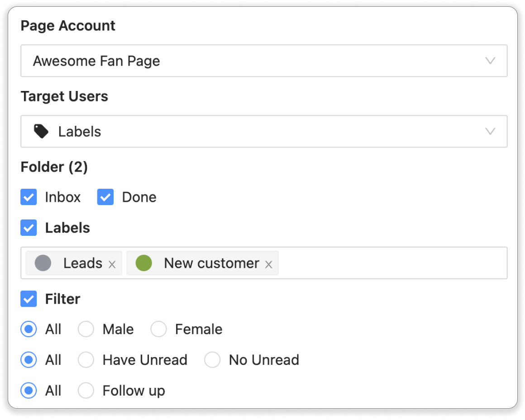Image resolution: width=525 pixels, height=420 pixels.
Task: Choose Have Unread filter option
Action: tap(86, 360)
